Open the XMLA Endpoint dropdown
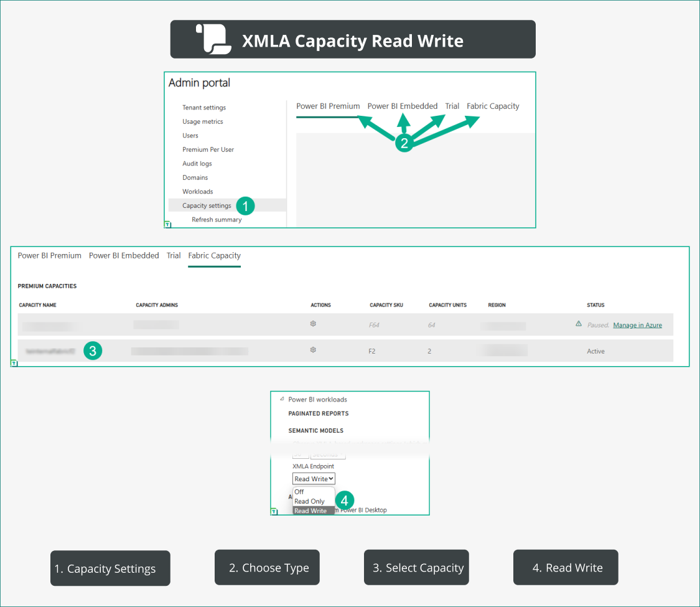The image size is (700, 607). [314, 479]
